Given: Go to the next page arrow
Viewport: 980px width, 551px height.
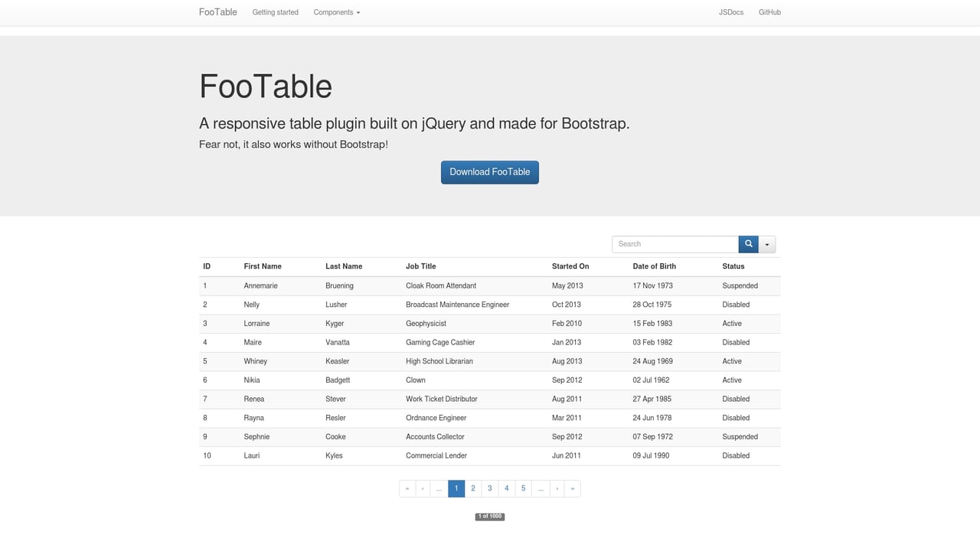Looking at the screenshot, I should (x=556, y=488).
